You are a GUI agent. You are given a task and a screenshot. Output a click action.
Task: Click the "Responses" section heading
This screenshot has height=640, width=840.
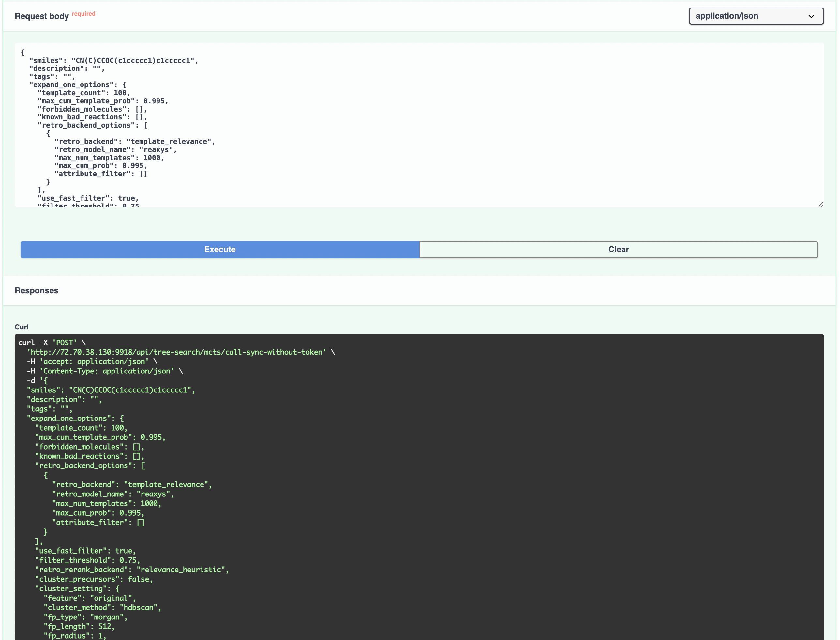(37, 290)
